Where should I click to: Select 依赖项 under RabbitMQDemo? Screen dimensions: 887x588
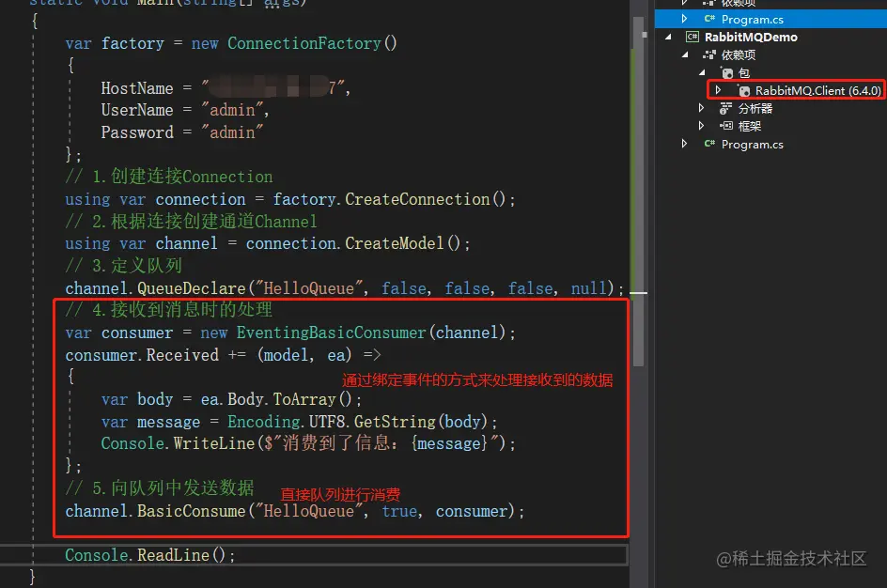739,54
